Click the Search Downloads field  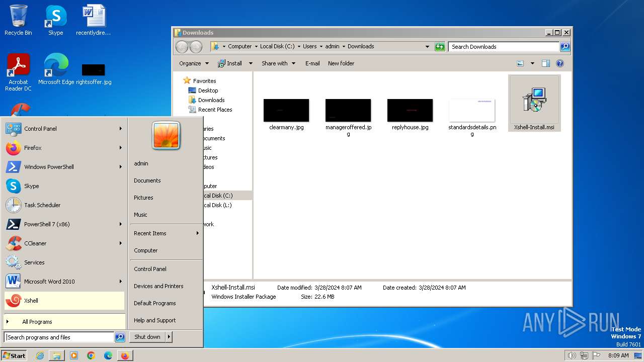[504, 47]
